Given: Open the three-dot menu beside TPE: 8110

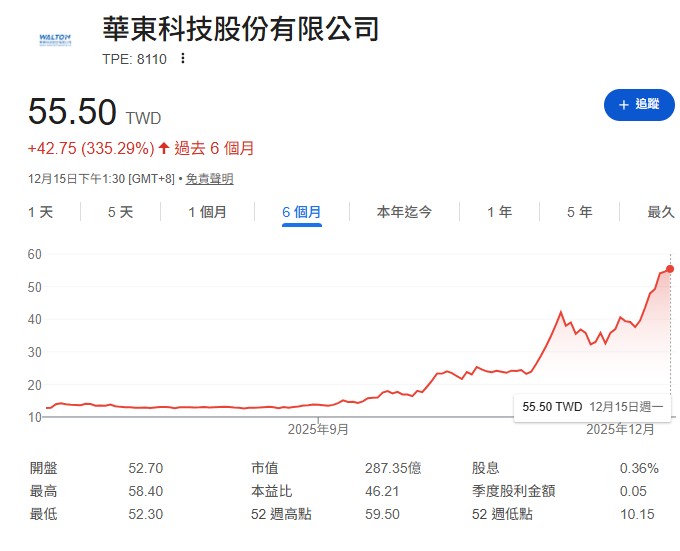Looking at the screenshot, I should [x=183, y=58].
